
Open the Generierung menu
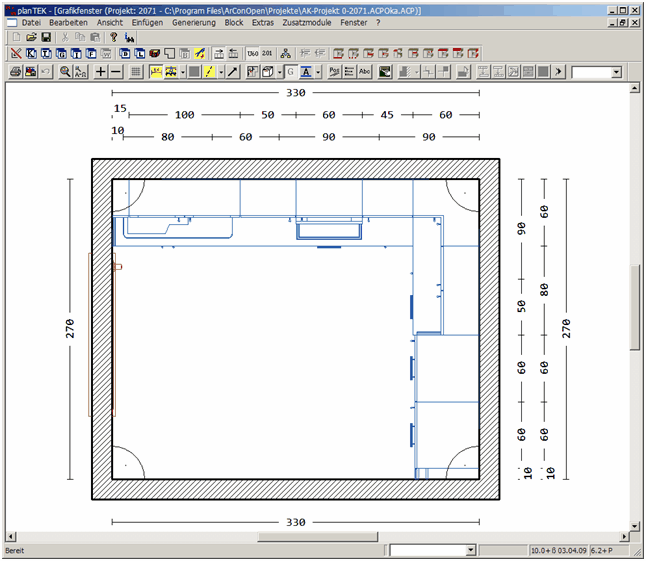(x=193, y=21)
